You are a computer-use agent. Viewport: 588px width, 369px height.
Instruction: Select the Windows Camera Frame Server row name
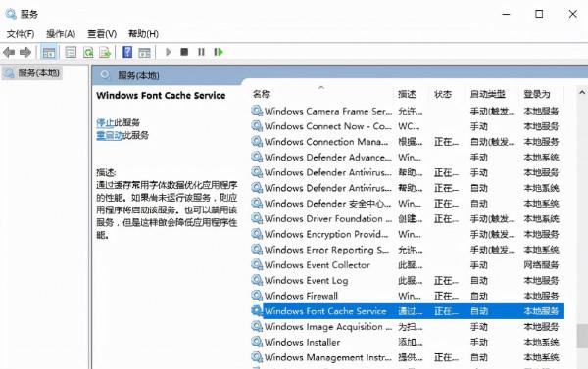point(328,111)
